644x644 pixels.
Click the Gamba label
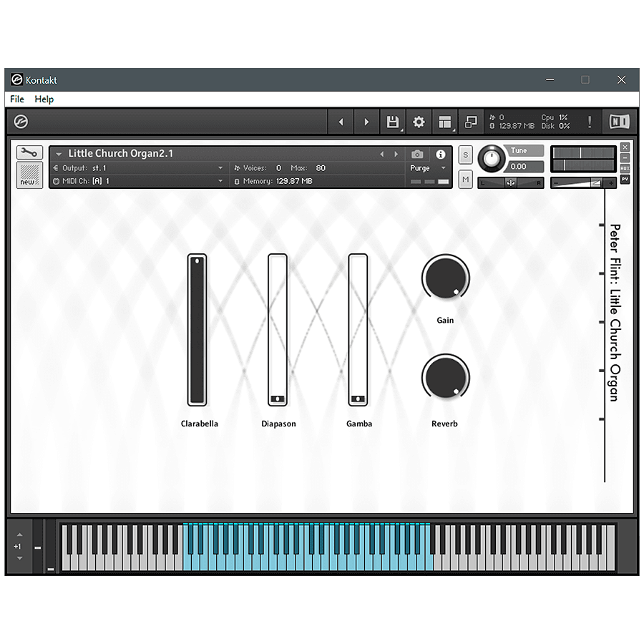click(359, 424)
